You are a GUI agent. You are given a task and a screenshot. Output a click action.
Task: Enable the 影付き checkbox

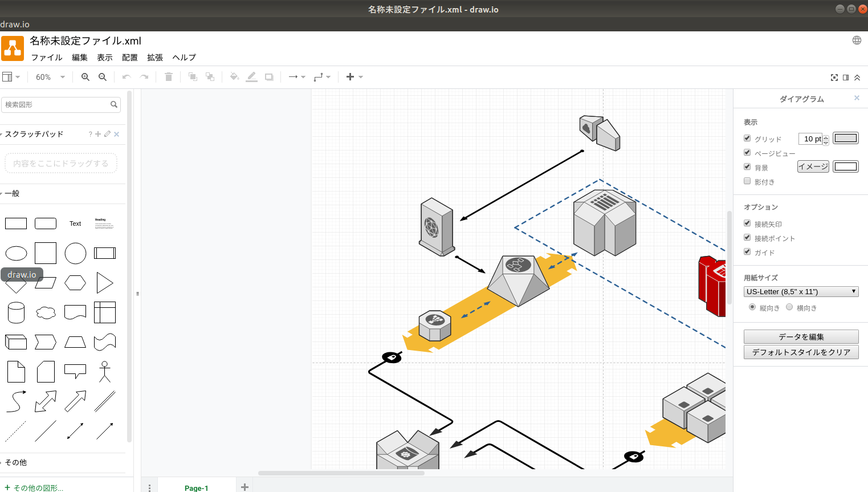(x=747, y=181)
